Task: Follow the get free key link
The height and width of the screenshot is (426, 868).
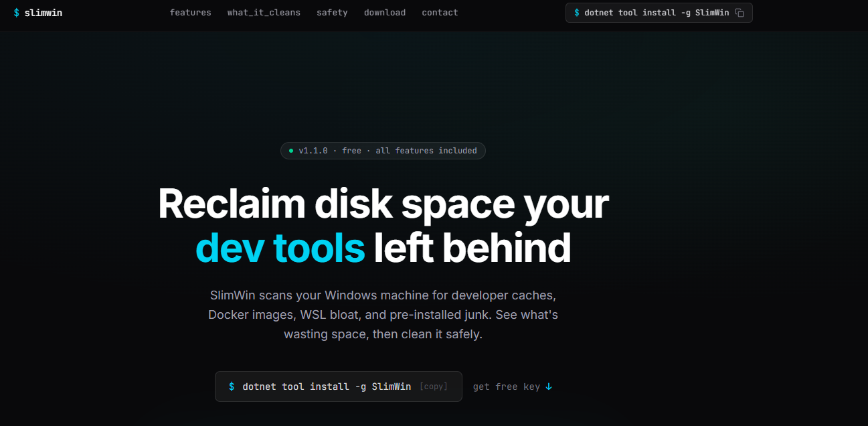Action: click(x=513, y=386)
